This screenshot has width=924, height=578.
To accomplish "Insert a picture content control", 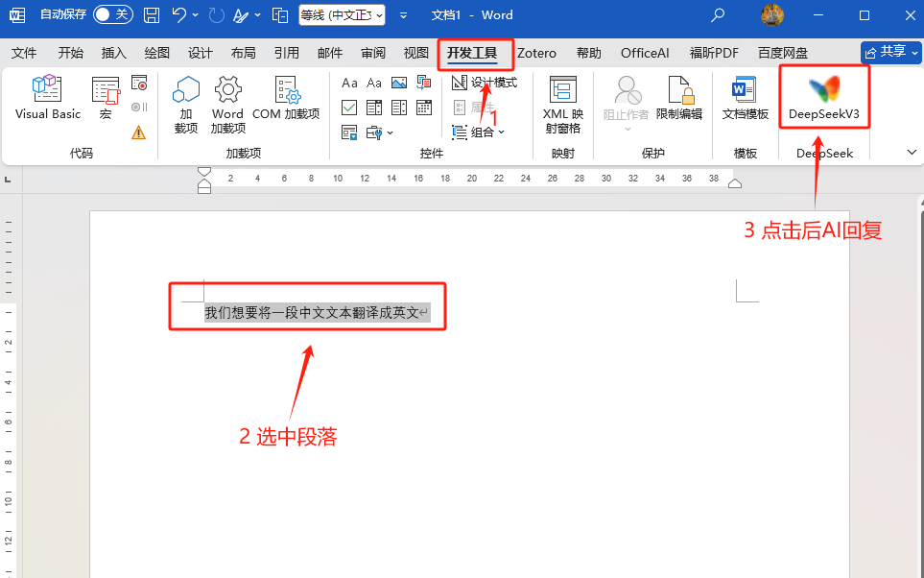I will tap(399, 83).
